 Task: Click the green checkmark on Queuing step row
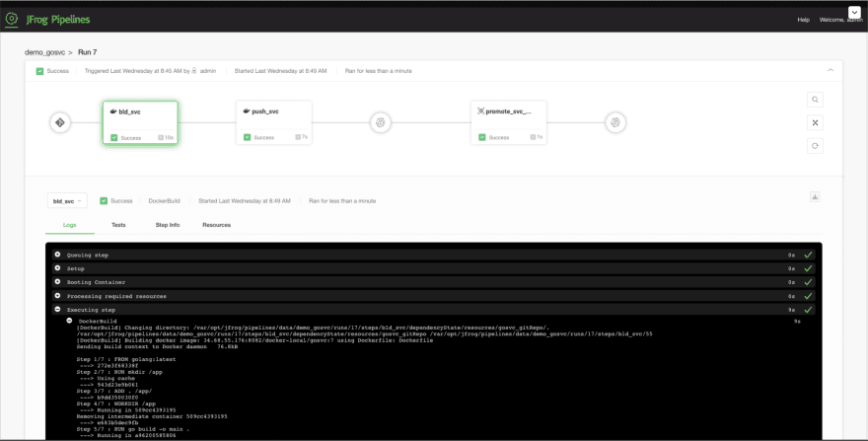(808, 255)
